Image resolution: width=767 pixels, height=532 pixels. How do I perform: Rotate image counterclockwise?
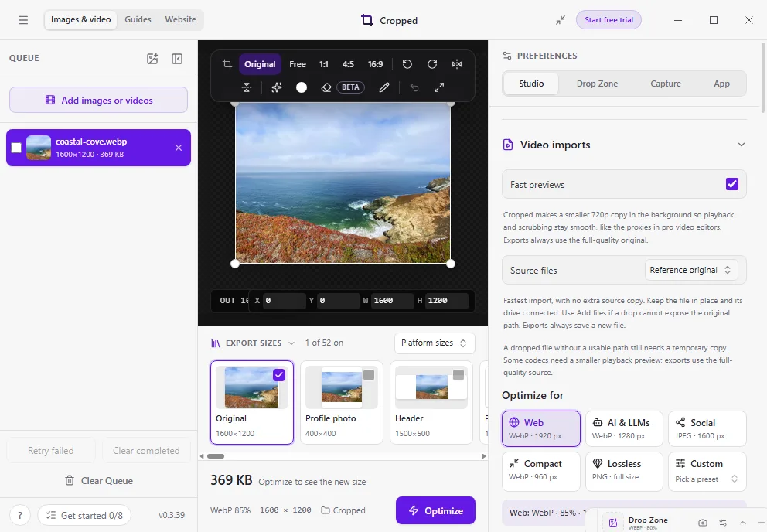click(407, 64)
